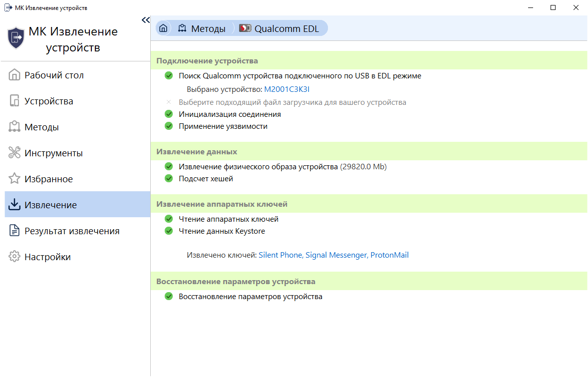The width and height of the screenshot is (588, 377).
Task: Go to Методы in sidebar
Action: point(78,127)
